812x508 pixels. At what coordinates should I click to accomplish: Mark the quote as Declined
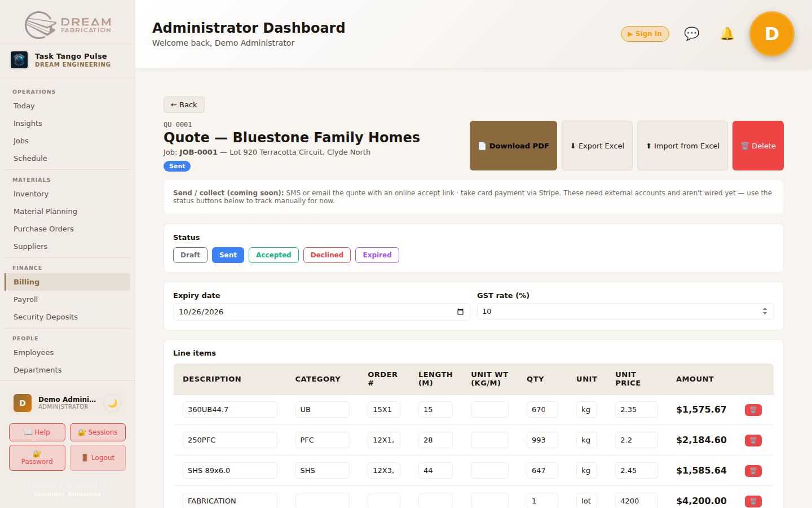pos(327,255)
